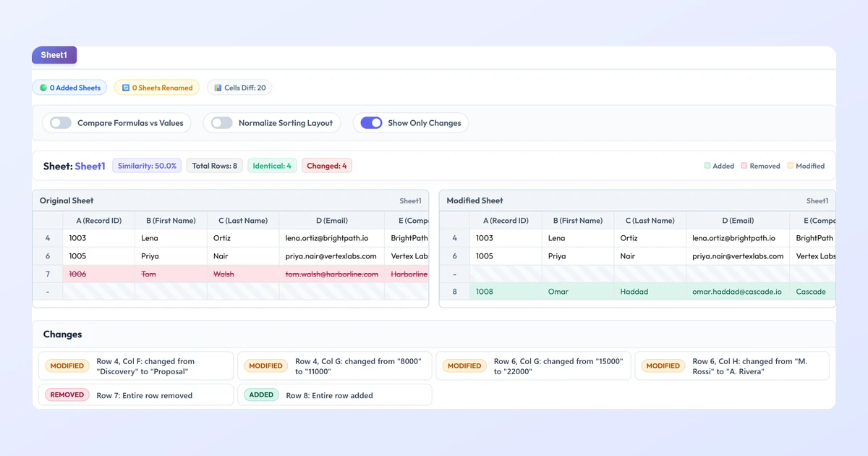Screen dimensions: 868x456
Task: Click the Identical: 4 badge
Action: [272, 166]
